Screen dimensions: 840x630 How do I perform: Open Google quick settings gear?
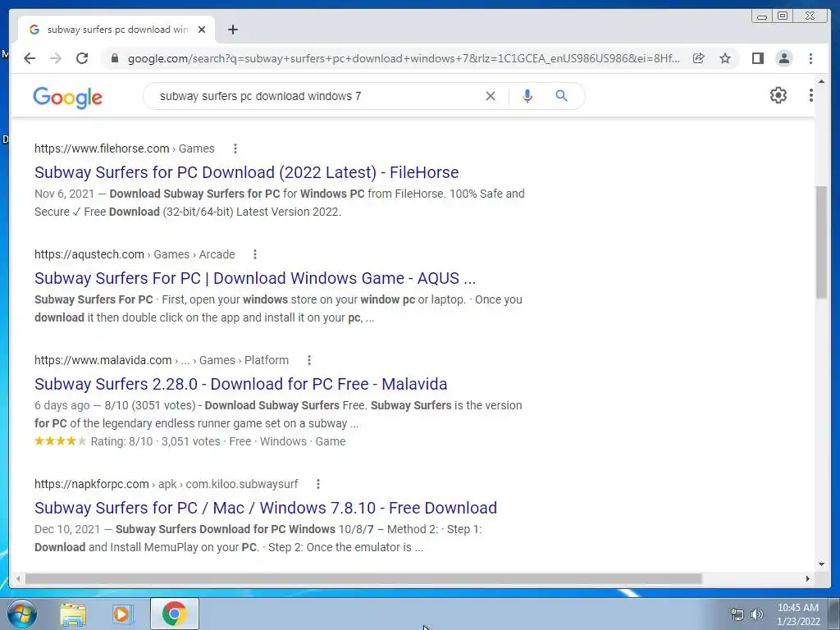click(x=778, y=95)
